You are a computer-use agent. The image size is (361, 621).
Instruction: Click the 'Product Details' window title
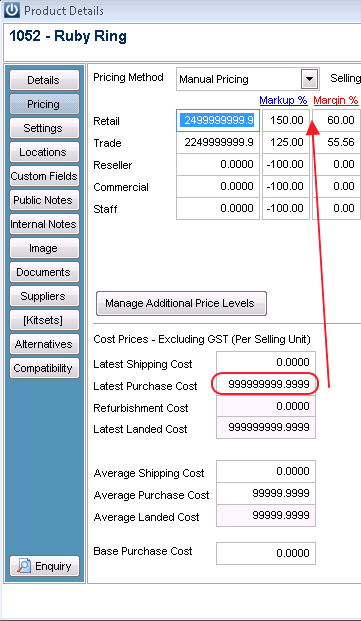point(64,11)
